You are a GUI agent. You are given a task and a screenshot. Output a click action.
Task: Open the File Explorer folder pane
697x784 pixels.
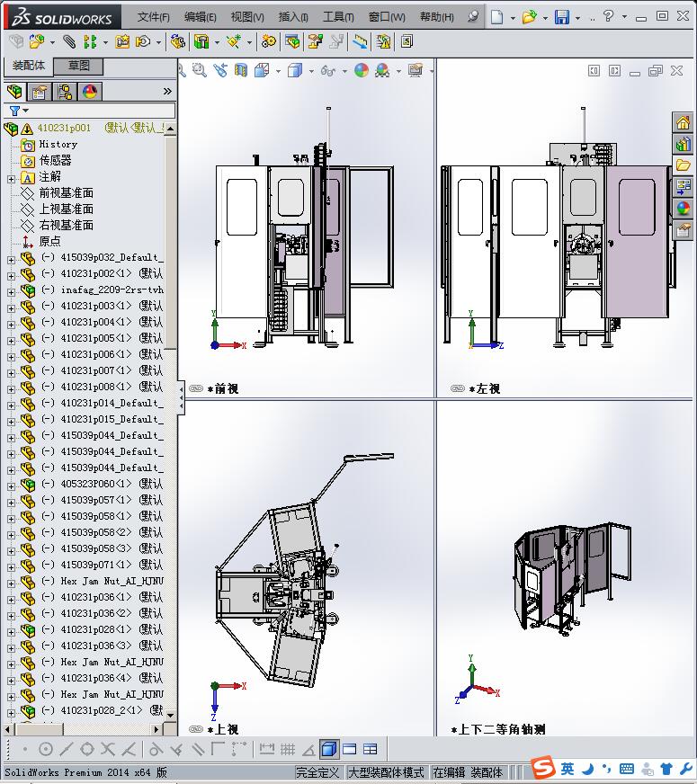pos(683,165)
